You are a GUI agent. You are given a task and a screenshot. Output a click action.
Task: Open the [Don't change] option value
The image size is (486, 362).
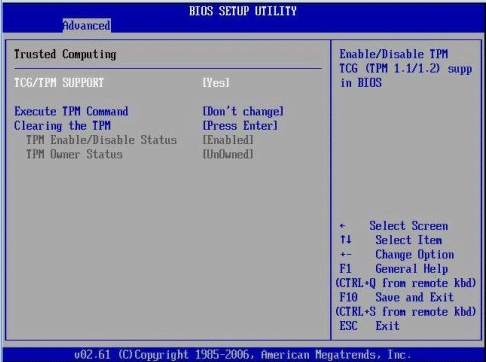click(x=243, y=111)
